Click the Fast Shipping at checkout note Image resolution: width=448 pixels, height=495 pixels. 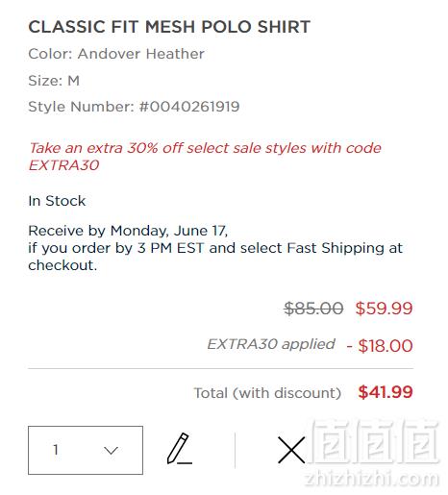215,257
